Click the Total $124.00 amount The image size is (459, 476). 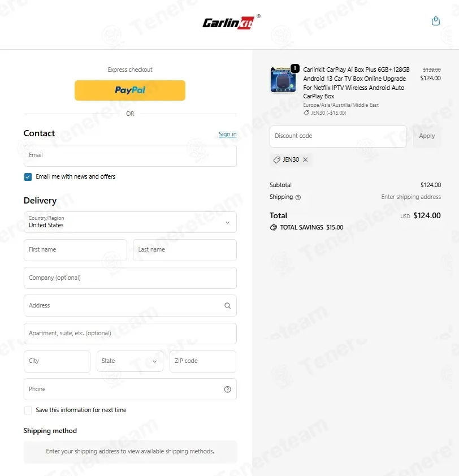427,215
